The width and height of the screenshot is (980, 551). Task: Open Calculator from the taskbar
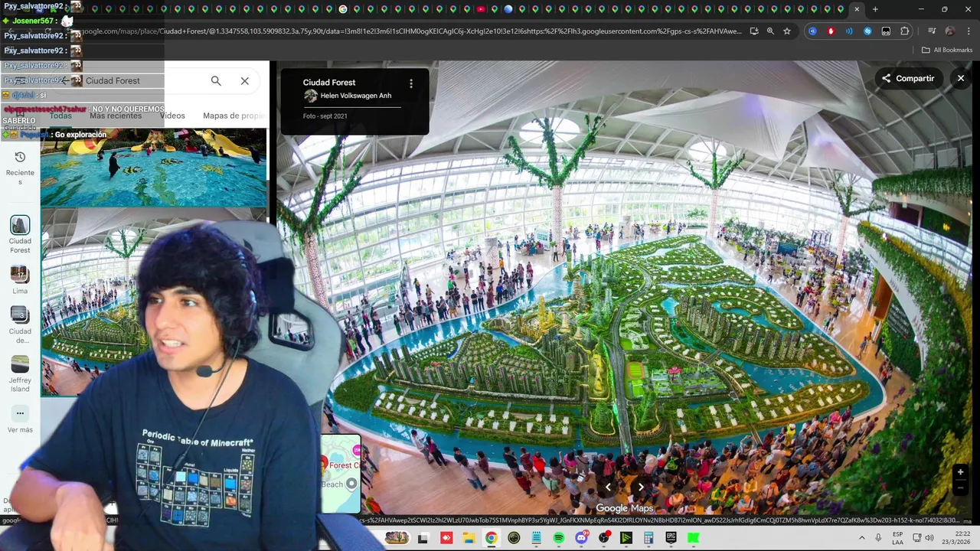point(648,538)
